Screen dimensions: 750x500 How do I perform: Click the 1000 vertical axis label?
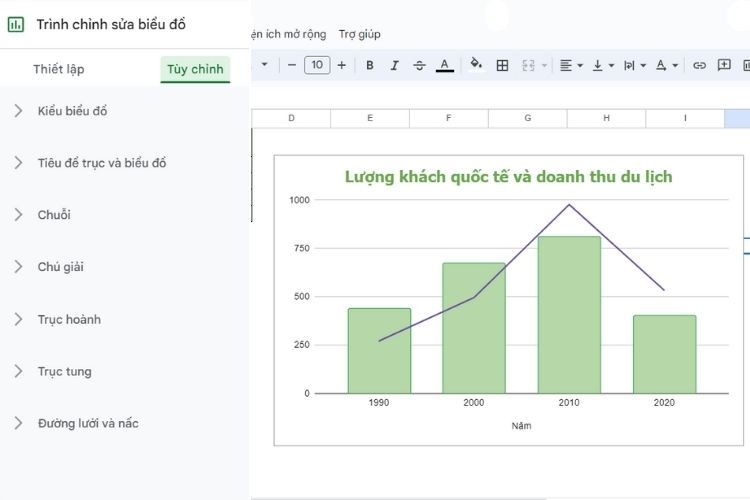(299, 200)
